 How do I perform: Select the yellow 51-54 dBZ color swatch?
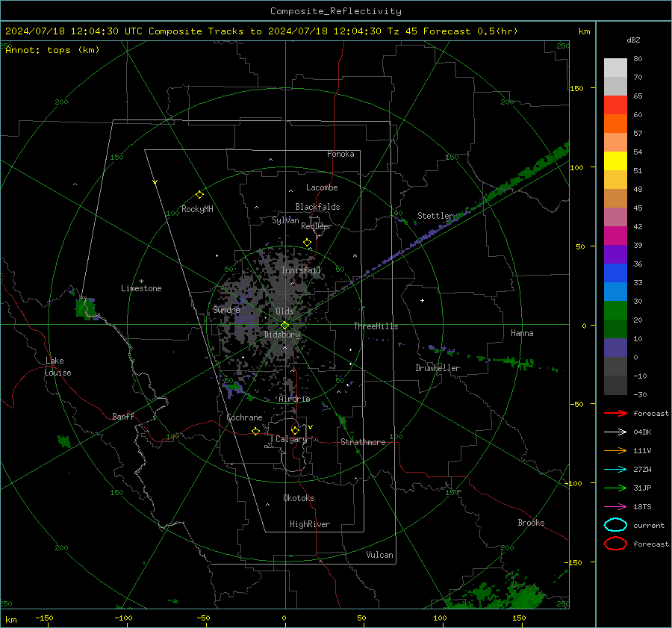615,161
